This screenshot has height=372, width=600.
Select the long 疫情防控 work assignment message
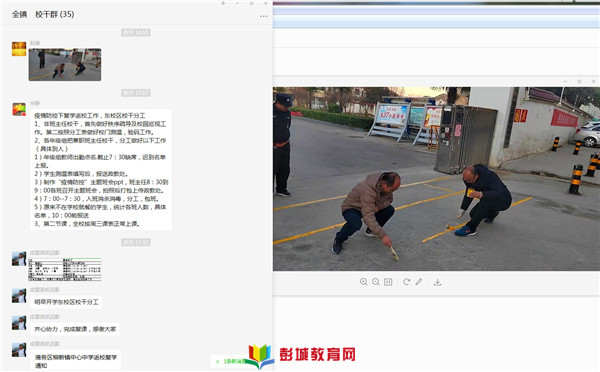101,170
